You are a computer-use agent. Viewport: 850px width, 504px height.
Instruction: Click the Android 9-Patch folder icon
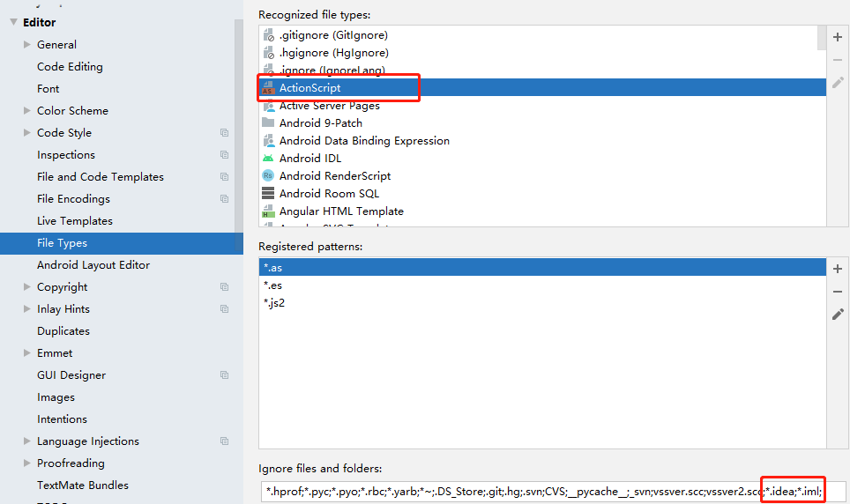(268, 122)
